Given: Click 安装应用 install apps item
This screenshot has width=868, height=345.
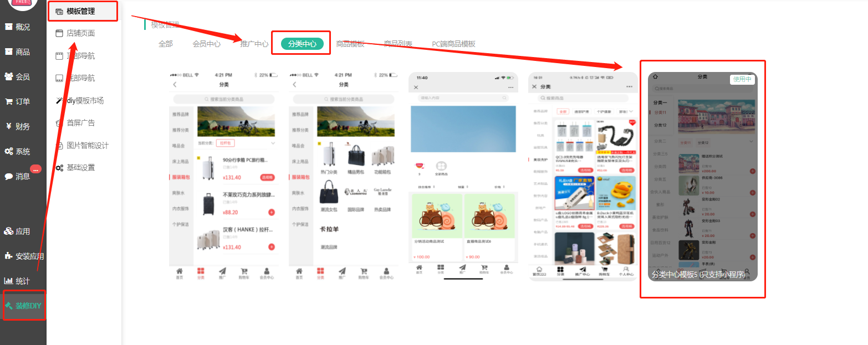Looking at the screenshot, I should click(24, 256).
